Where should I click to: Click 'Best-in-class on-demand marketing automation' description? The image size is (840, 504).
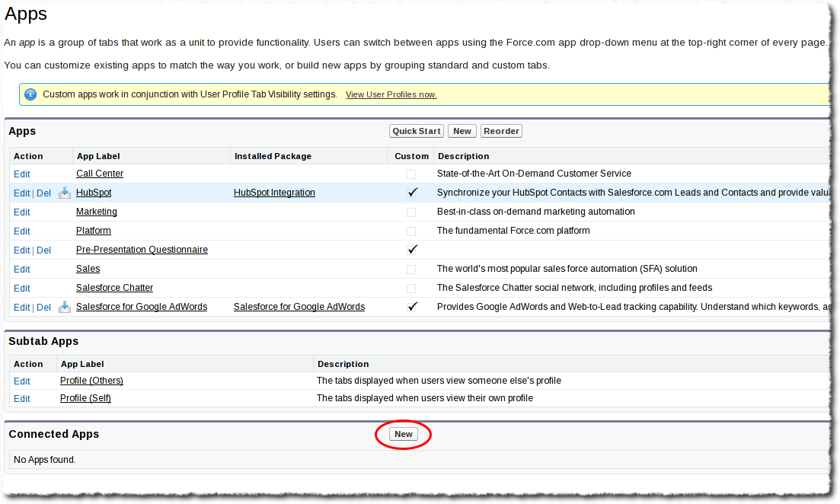[x=535, y=212]
